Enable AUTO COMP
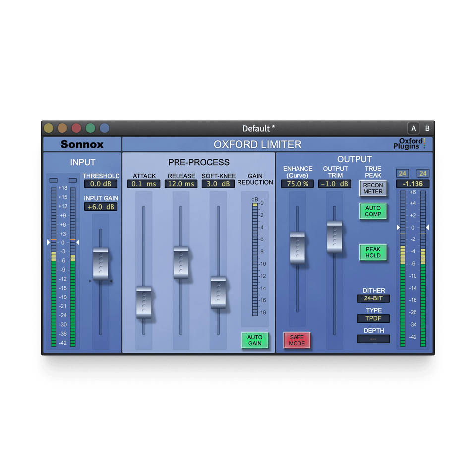This screenshot has width=476, height=476. 373,211
